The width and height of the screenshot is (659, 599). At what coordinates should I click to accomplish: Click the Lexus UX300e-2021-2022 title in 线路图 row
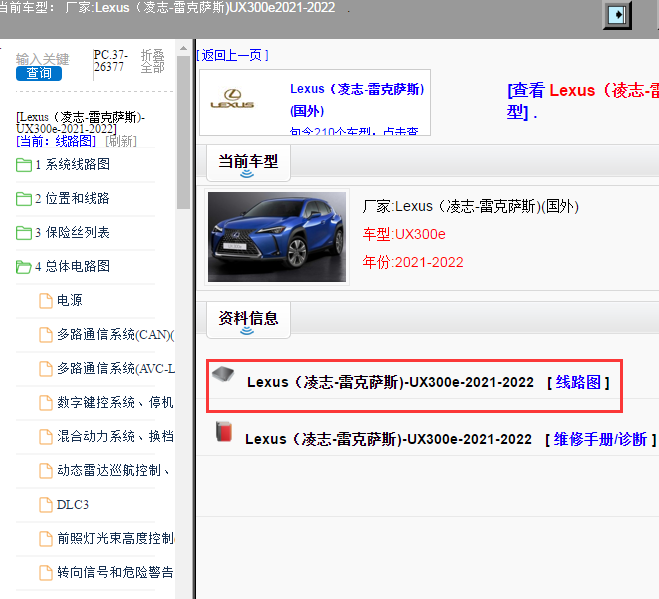click(390, 383)
